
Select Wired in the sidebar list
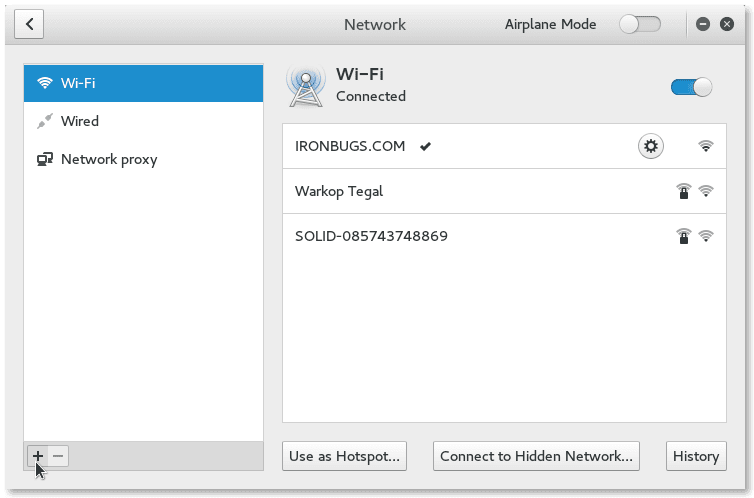(143, 121)
